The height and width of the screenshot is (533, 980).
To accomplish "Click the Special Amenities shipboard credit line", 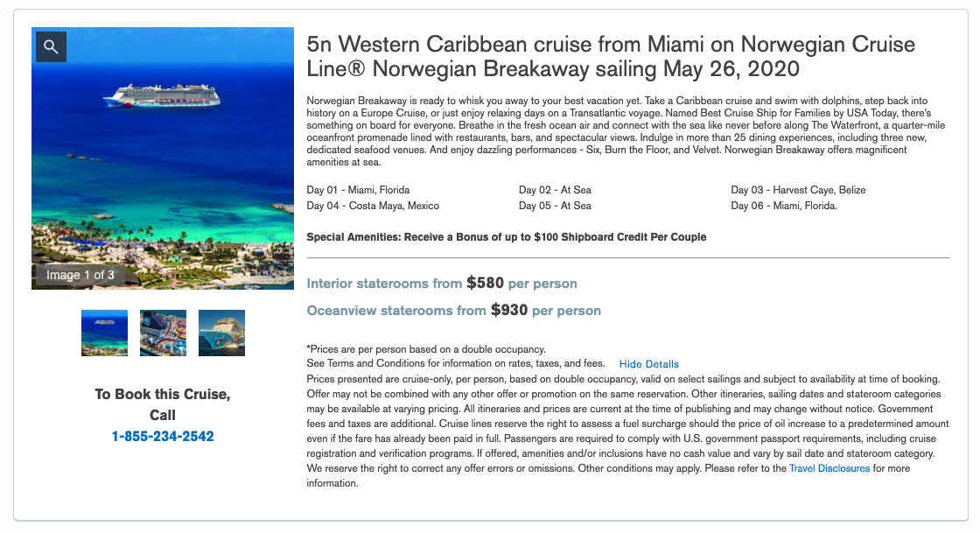I will click(x=507, y=237).
